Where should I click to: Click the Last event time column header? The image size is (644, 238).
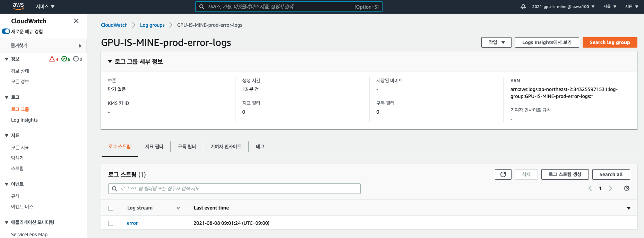pyautogui.click(x=211, y=208)
